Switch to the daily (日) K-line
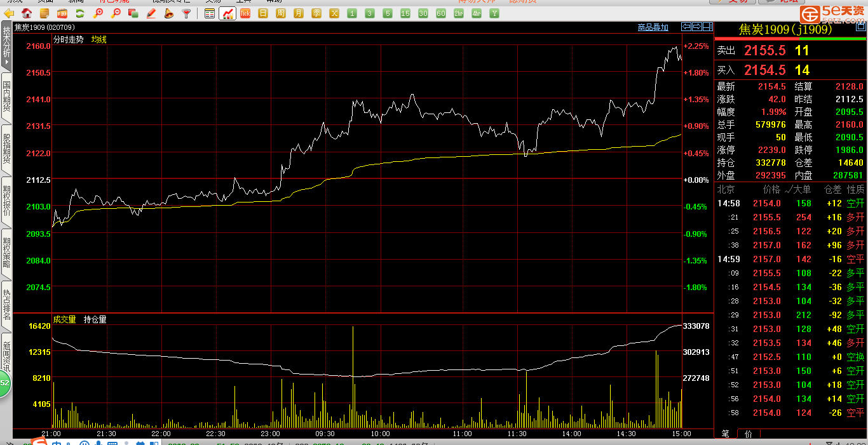Image resolution: width=868 pixels, height=445 pixels. tap(263, 13)
